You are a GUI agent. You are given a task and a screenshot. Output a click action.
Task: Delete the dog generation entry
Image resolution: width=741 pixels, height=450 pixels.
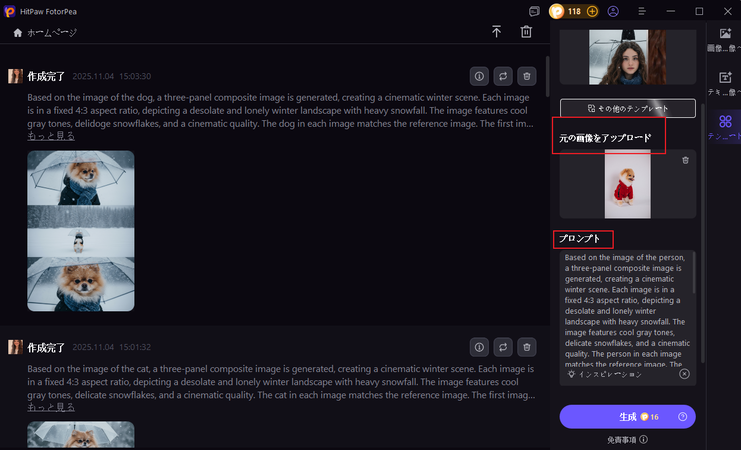[x=527, y=76]
